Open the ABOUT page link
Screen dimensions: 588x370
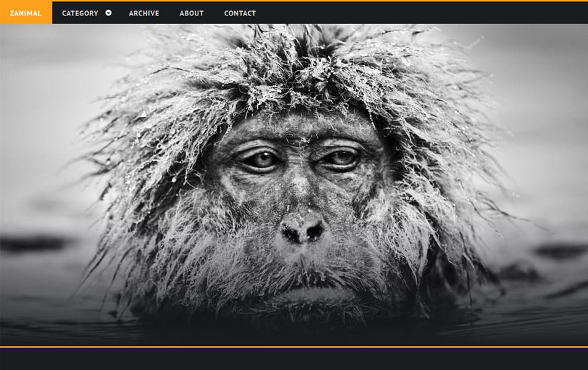(192, 13)
